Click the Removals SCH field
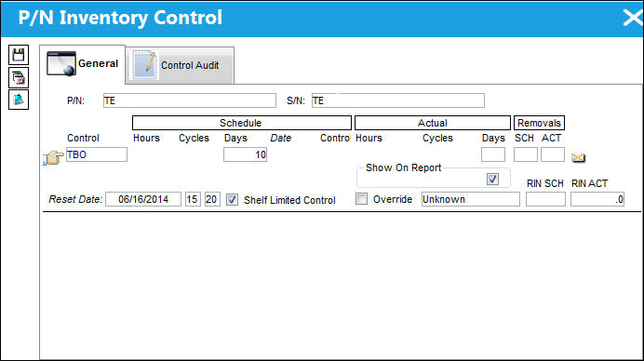 [x=526, y=154]
